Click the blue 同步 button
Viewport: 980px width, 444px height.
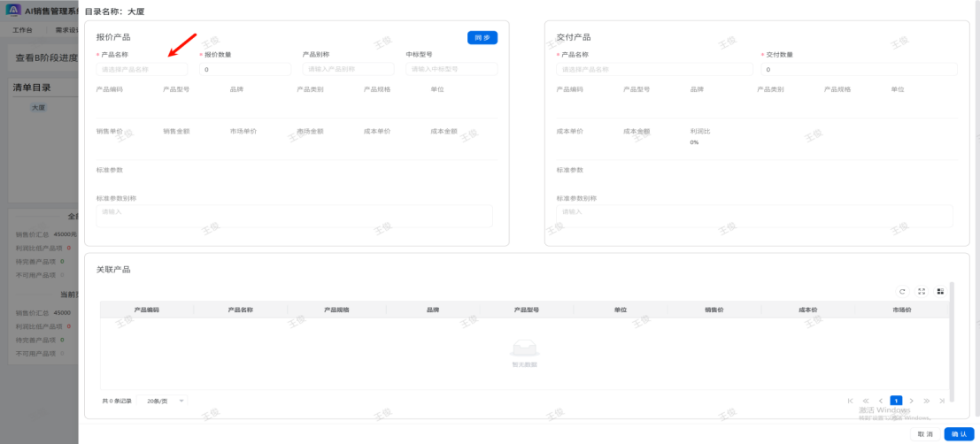482,38
